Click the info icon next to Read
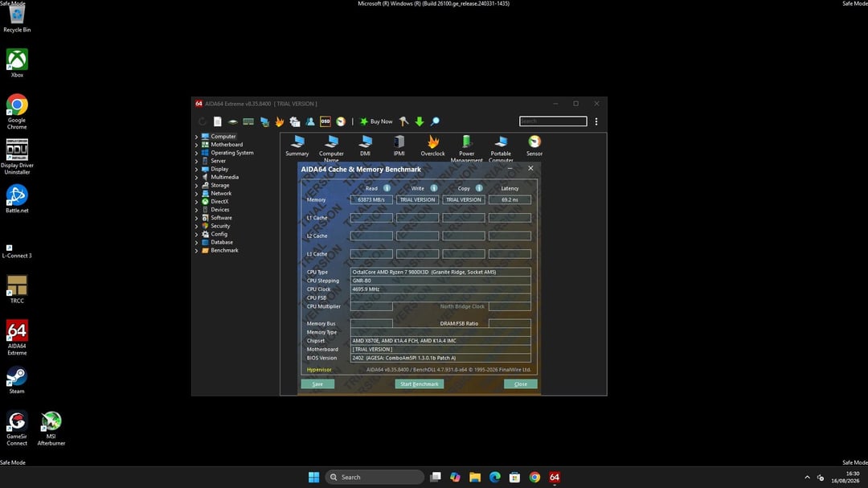 pyautogui.click(x=387, y=188)
